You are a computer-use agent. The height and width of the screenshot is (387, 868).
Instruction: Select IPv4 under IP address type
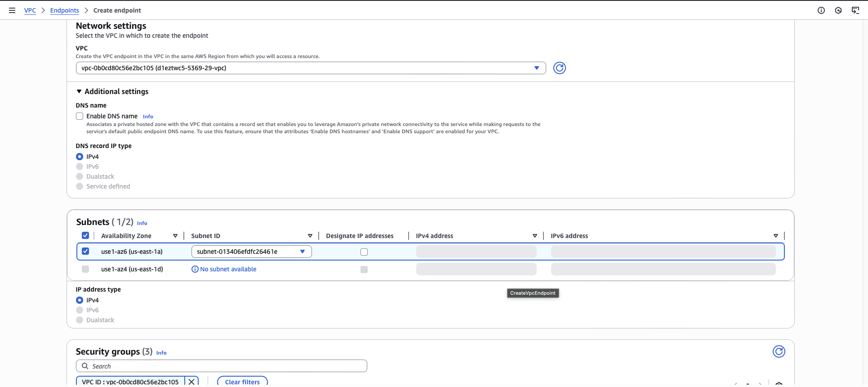click(x=80, y=300)
